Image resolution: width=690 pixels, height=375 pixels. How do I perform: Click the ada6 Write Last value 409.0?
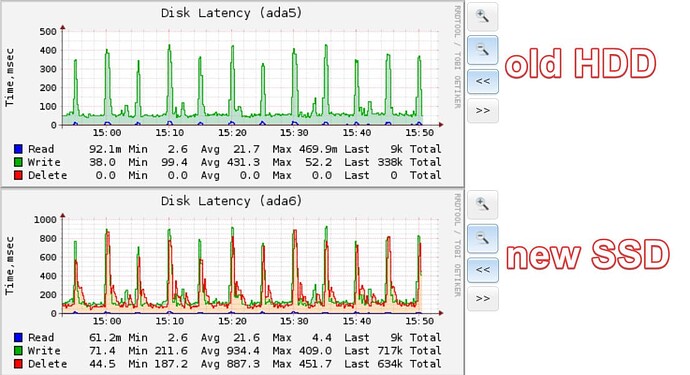[x=316, y=351]
